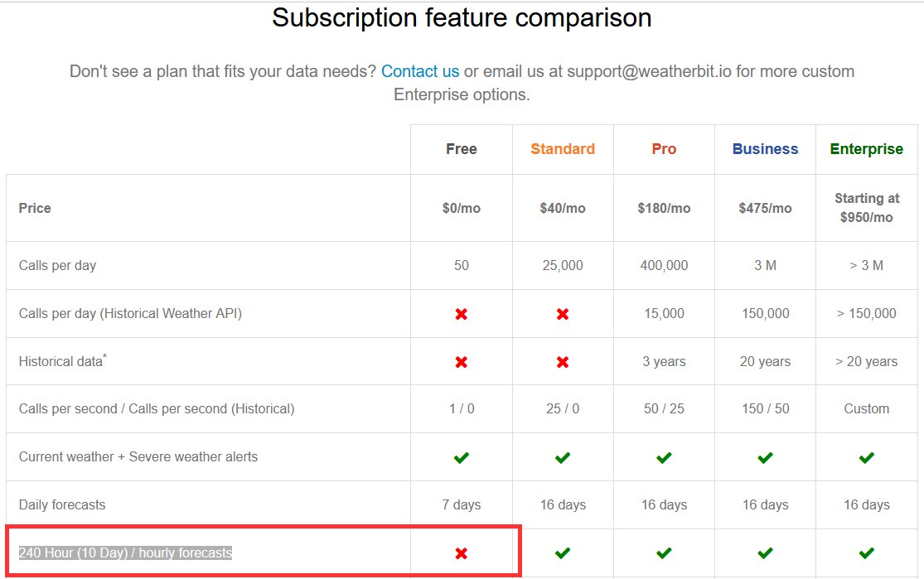The width and height of the screenshot is (924, 579).
Task: Click the Free plan column header
Action: click(462, 149)
